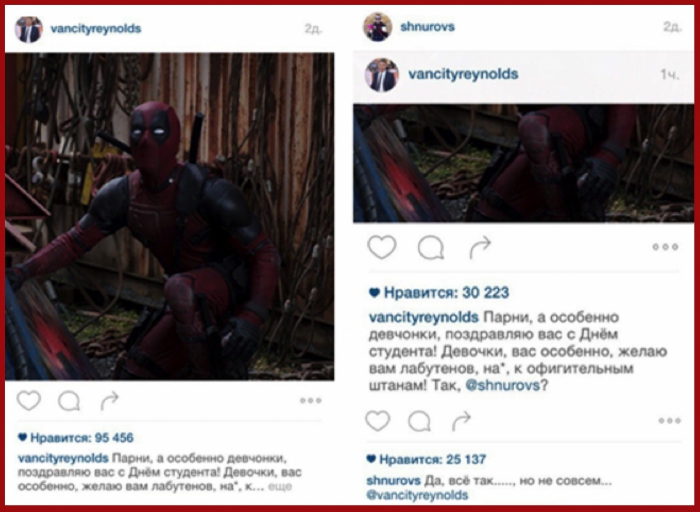Open comment bubble above 25 137 likes
This screenshot has width=700, height=512.
[x=420, y=421]
